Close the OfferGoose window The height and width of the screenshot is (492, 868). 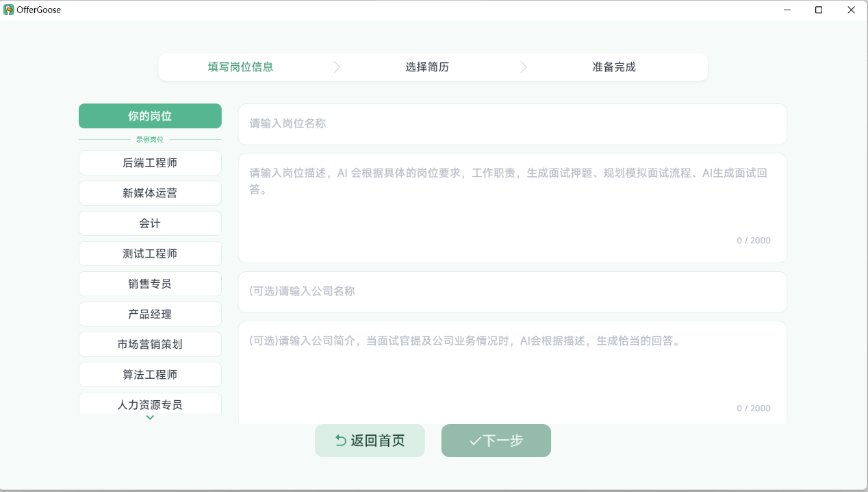click(x=851, y=10)
